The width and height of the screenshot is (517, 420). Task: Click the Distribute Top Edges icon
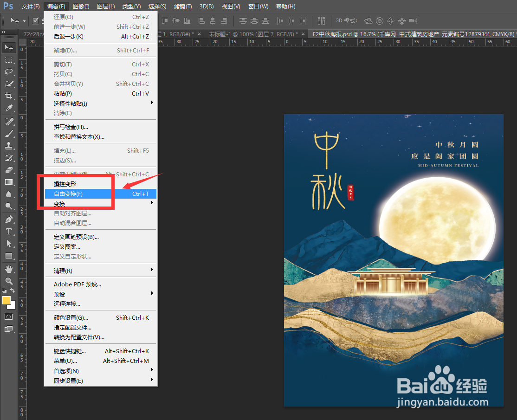[243, 21]
